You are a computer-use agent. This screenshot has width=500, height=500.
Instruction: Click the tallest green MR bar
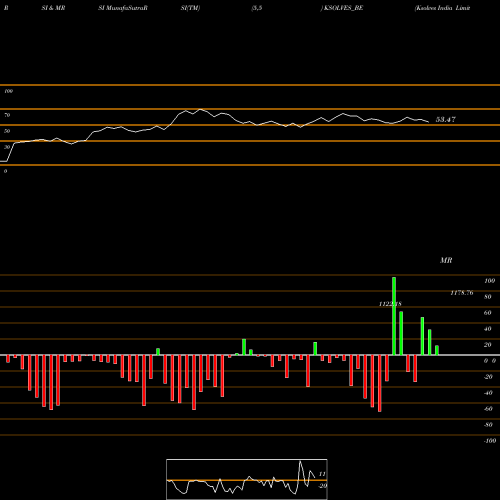[x=394, y=316]
